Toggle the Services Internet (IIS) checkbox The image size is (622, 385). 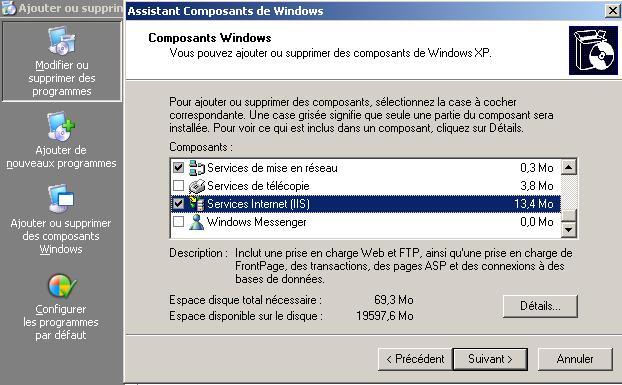click(x=179, y=204)
